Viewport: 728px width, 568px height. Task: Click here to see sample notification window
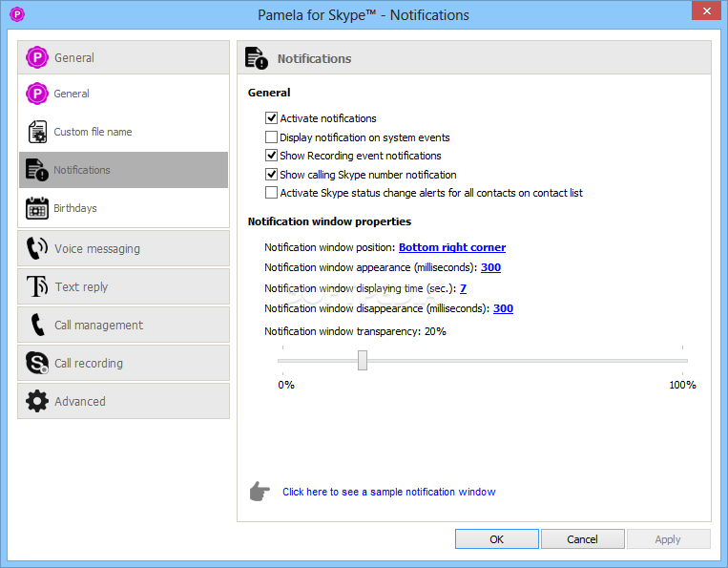389,492
